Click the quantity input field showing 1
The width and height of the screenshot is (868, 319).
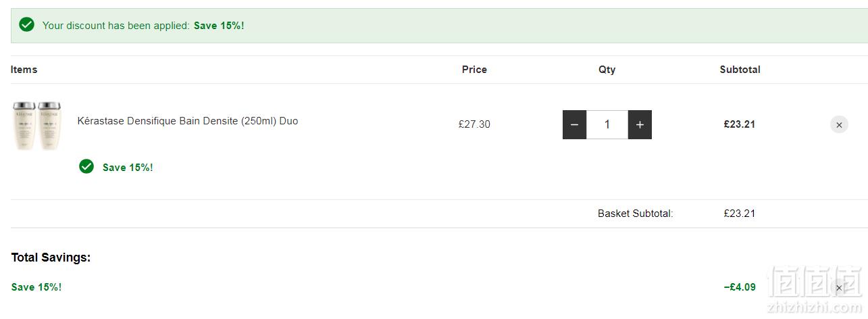(607, 124)
